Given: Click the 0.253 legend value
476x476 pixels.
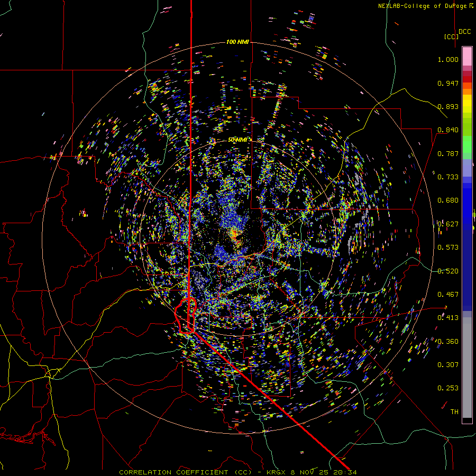Looking at the screenshot, I should [448, 388].
